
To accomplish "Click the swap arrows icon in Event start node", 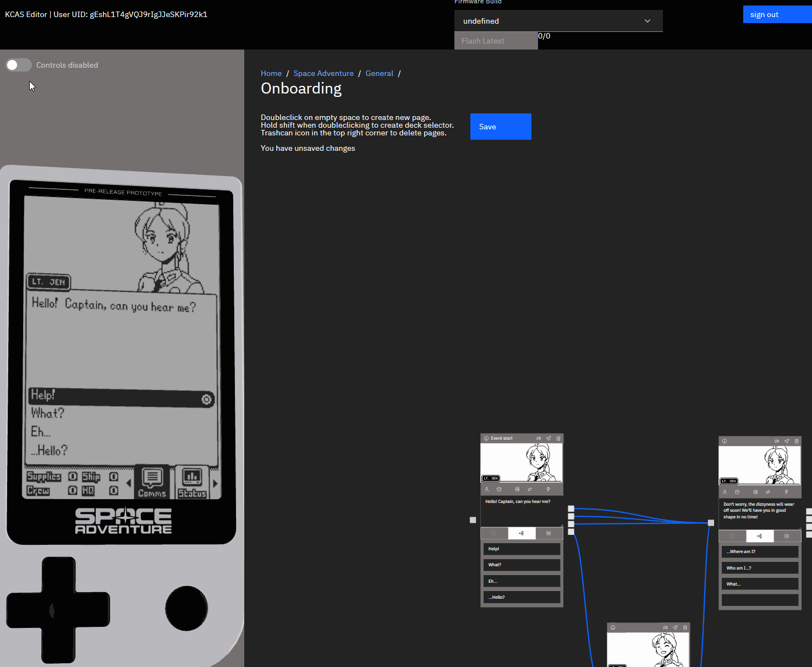I will pyautogui.click(x=530, y=489).
